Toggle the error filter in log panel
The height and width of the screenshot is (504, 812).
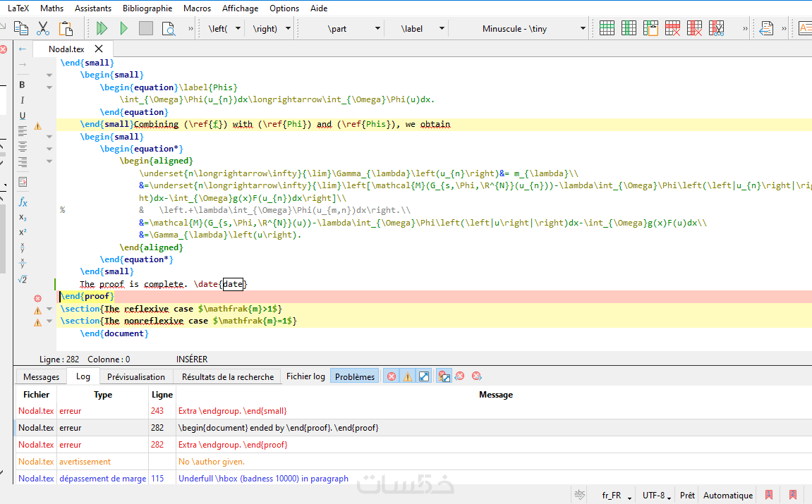click(x=391, y=376)
